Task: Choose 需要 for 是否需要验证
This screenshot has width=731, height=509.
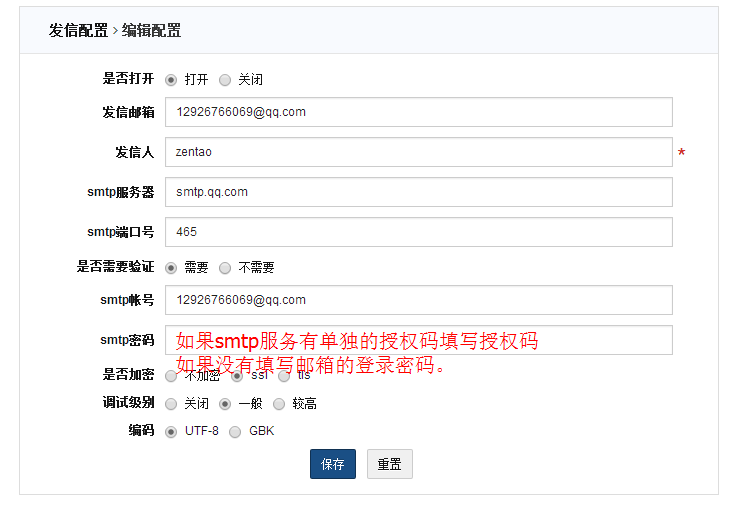Action: tap(171, 268)
